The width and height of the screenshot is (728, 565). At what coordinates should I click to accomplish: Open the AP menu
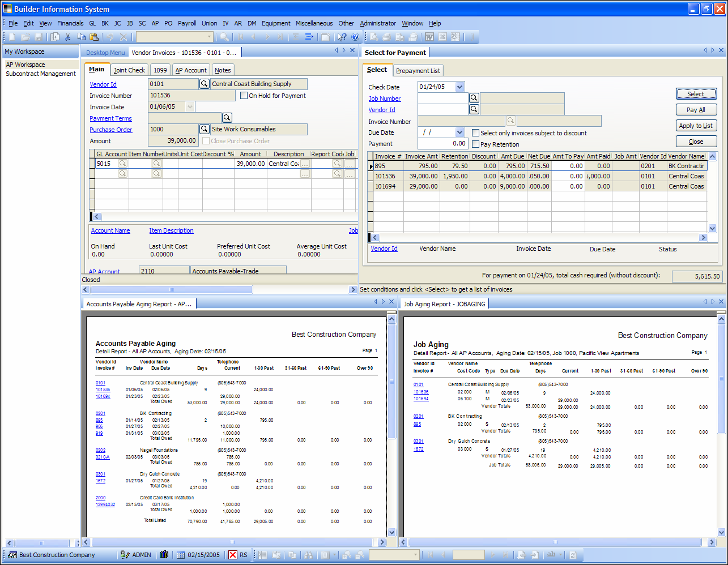pos(155,23)
